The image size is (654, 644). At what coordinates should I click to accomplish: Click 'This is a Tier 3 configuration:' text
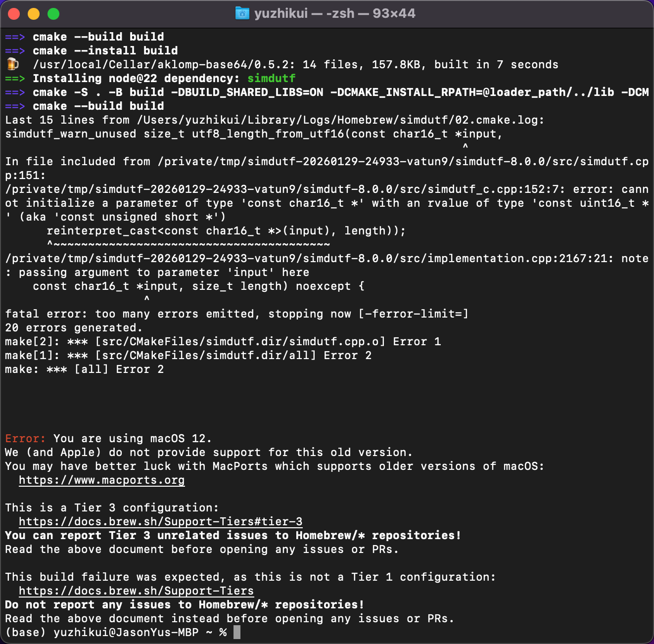pyautogui.click(x=112, y=508)
